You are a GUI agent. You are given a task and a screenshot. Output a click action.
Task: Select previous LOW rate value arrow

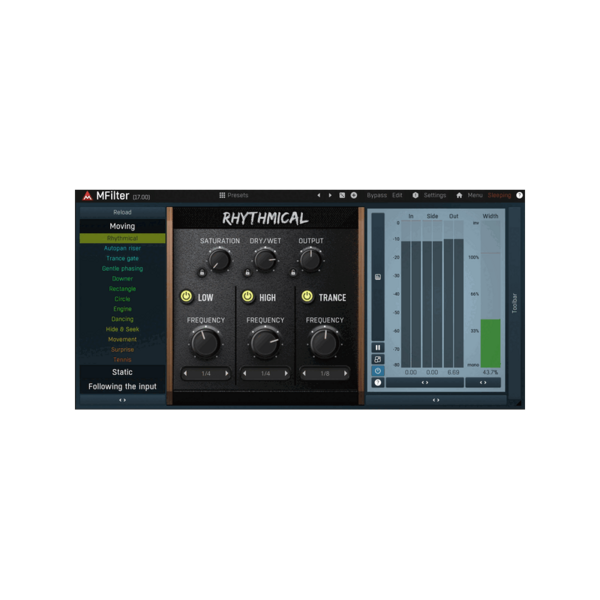pos(186,373)
